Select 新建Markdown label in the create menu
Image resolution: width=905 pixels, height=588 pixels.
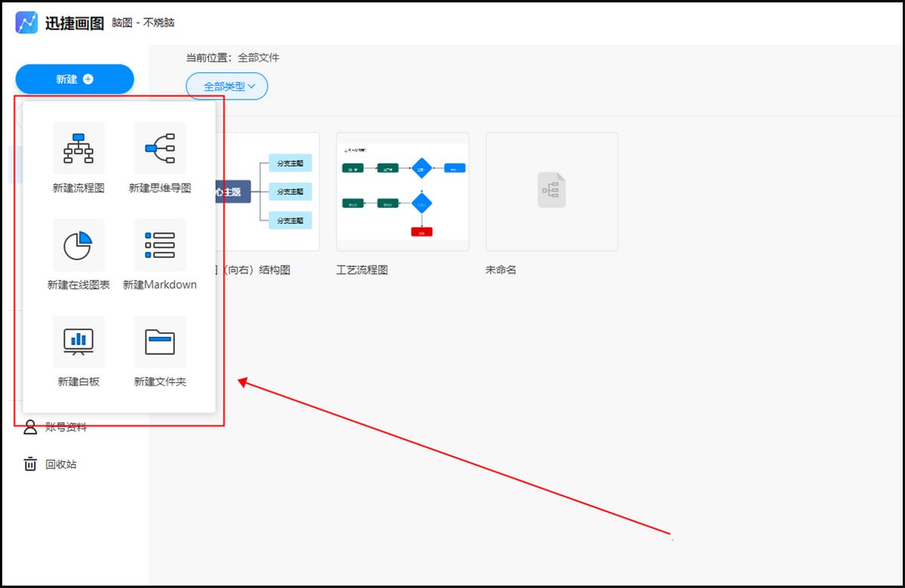[159, 285]
